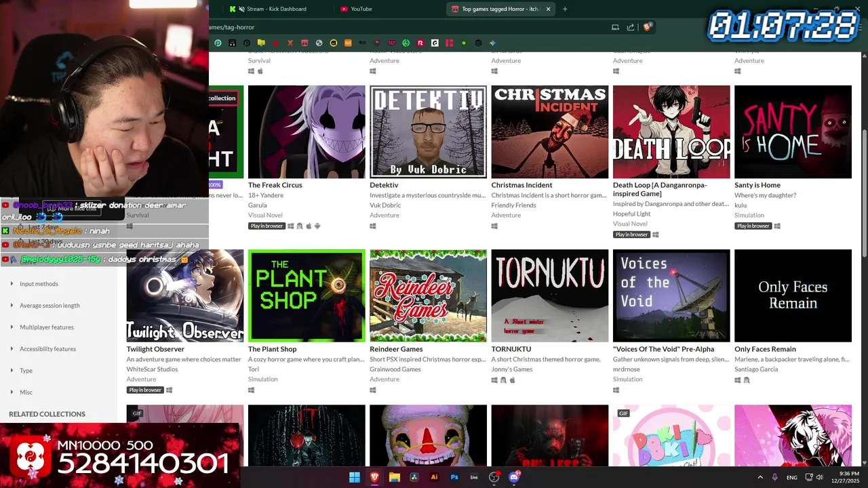This screenshot has width=868, height=488.
Task: Click the red X bookmark icon
Action: tap(290, 43)
